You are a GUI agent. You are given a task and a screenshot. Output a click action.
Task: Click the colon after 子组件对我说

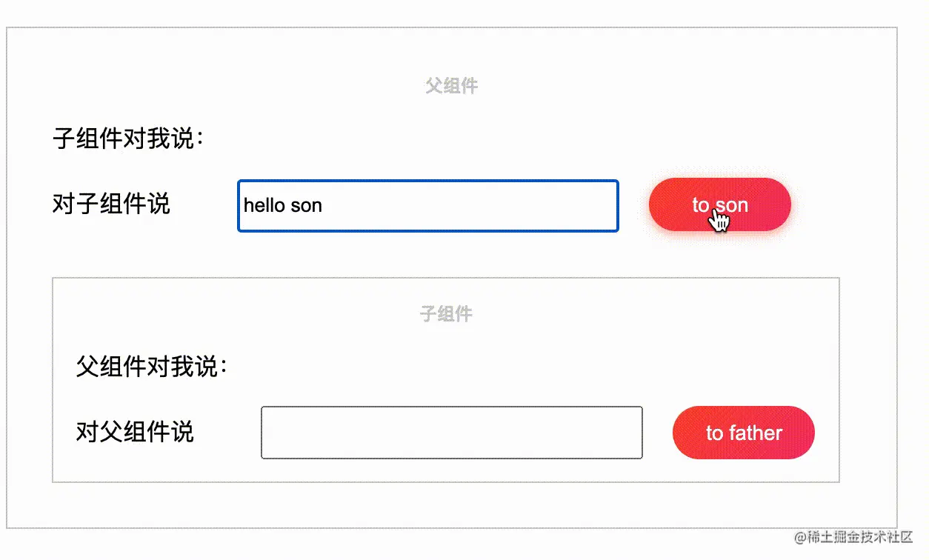tap(199, 139)
